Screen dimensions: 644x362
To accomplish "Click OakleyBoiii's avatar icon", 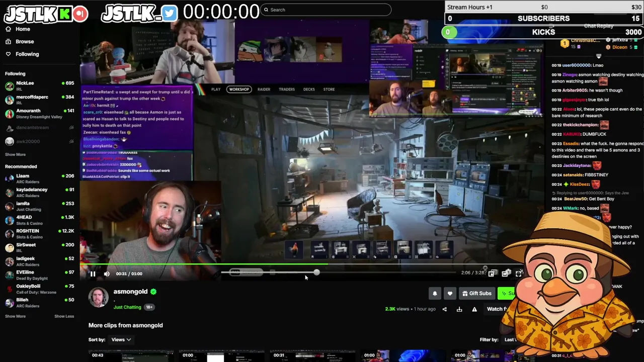I will pos(9,289).
